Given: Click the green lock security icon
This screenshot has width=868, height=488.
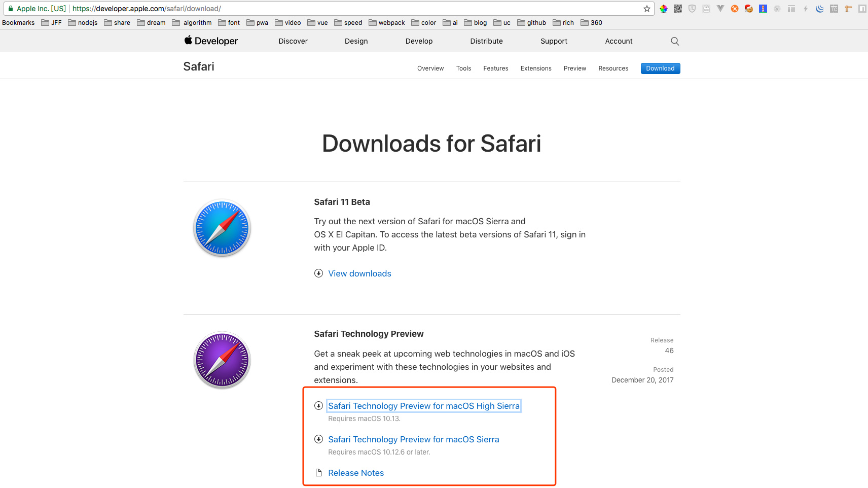Looking at the screenshot, I should pos(11,9).
